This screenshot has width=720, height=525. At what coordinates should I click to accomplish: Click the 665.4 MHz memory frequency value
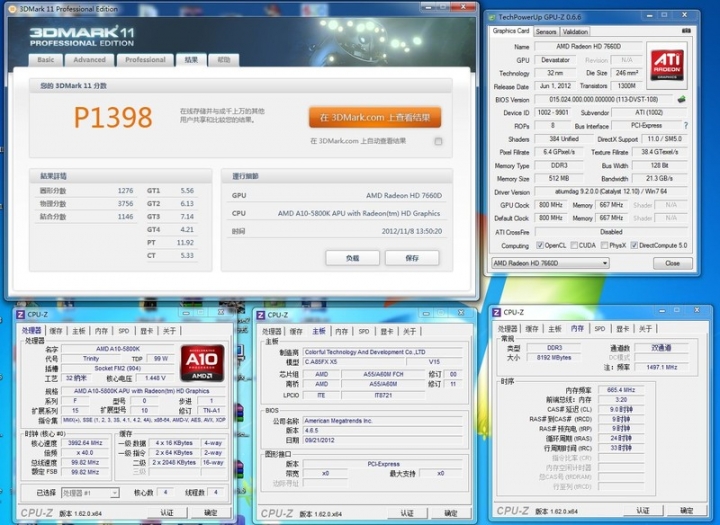tap(621, 390)
